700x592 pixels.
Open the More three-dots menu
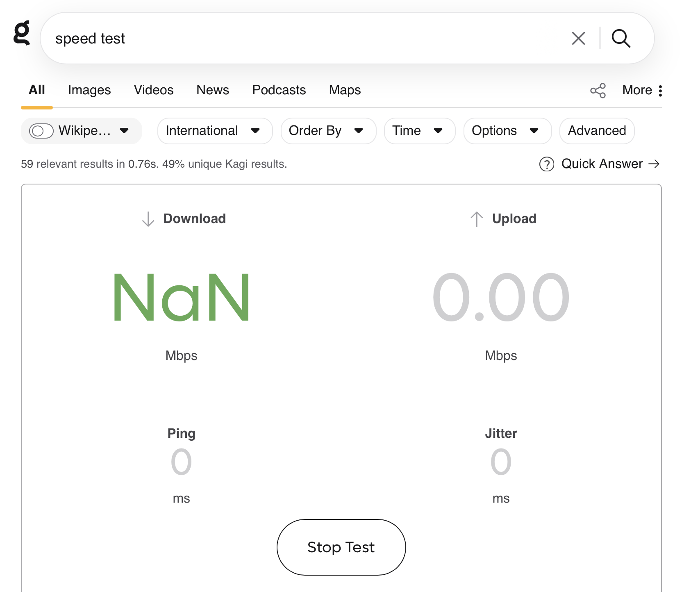click(x=660, y=91)
